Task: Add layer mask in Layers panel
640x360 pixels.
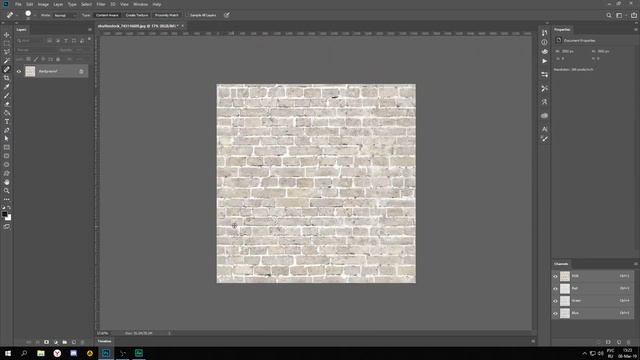Action: click(x=47, y=342)
